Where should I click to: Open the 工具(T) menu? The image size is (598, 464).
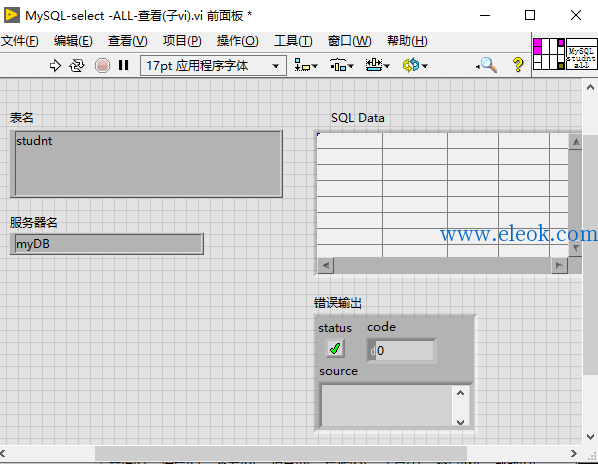[x=293, y=41]
